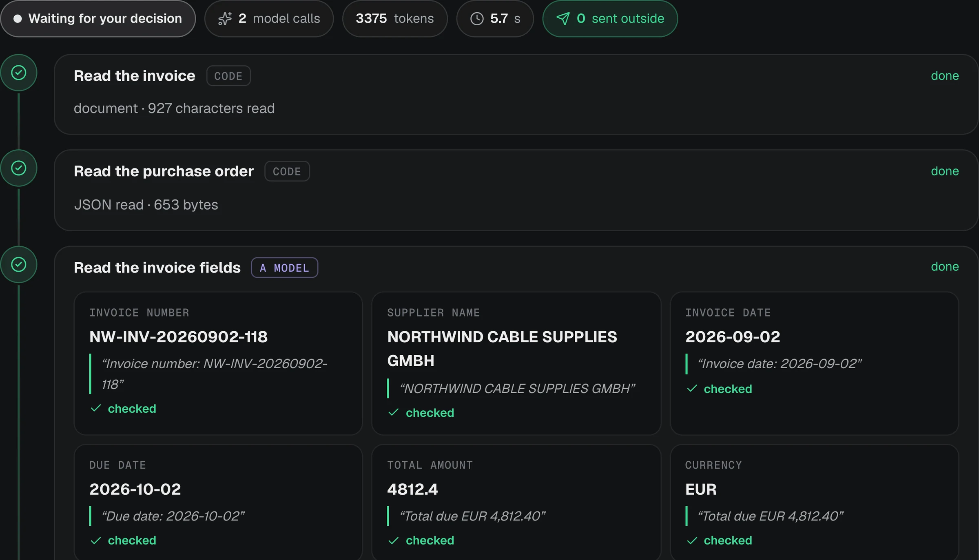Click the Read the invoice fields step circle
The image size is (979, 560).
click(x=19, y=265)
